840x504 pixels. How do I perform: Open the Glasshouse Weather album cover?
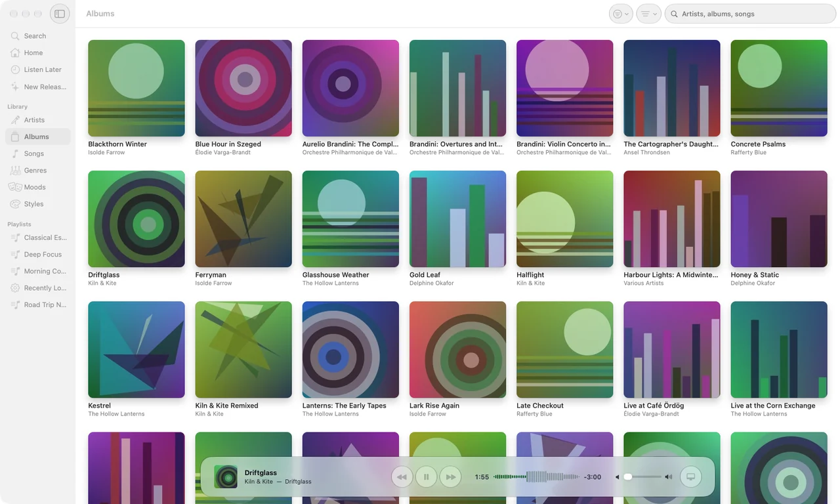point(350,219)
